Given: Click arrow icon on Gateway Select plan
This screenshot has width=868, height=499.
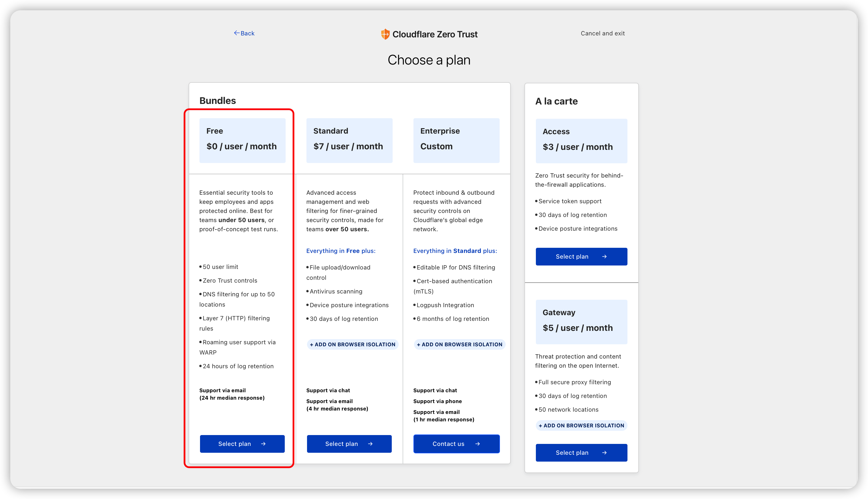Looking at the screenshot, I should tap(604, 453).
